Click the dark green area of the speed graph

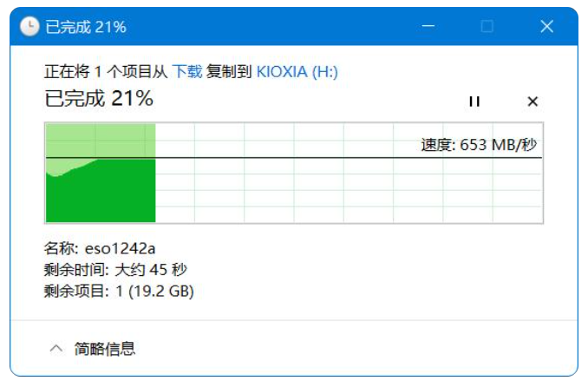click(100, 195)
